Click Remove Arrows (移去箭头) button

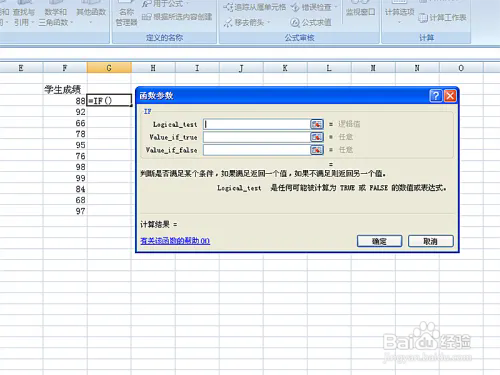click(247, 22)
